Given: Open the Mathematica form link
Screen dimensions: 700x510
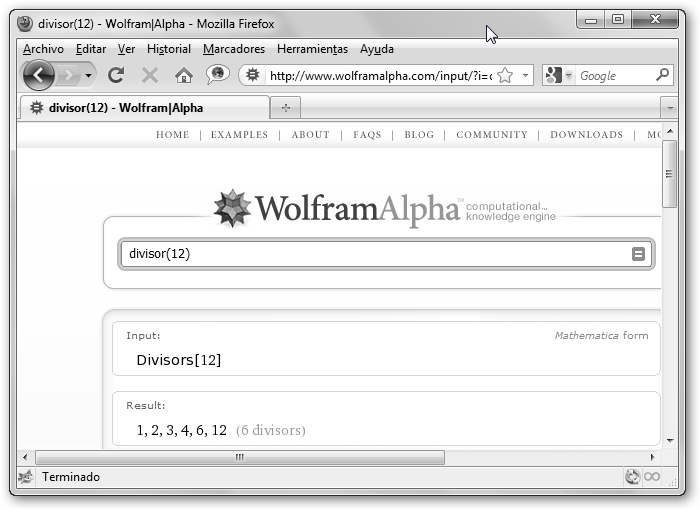Looking at the screenshot, I should 601,336.
